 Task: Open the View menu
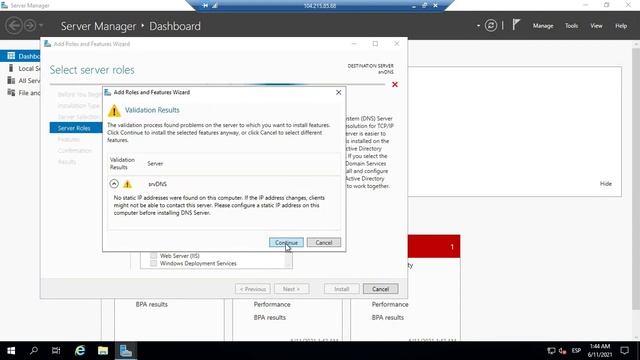click(596, 26)
